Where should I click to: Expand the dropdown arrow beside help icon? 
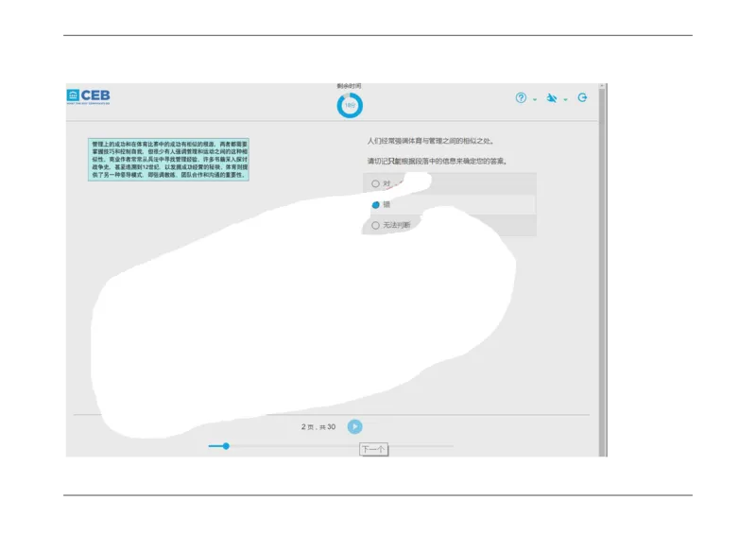click(x=534, y=98)
